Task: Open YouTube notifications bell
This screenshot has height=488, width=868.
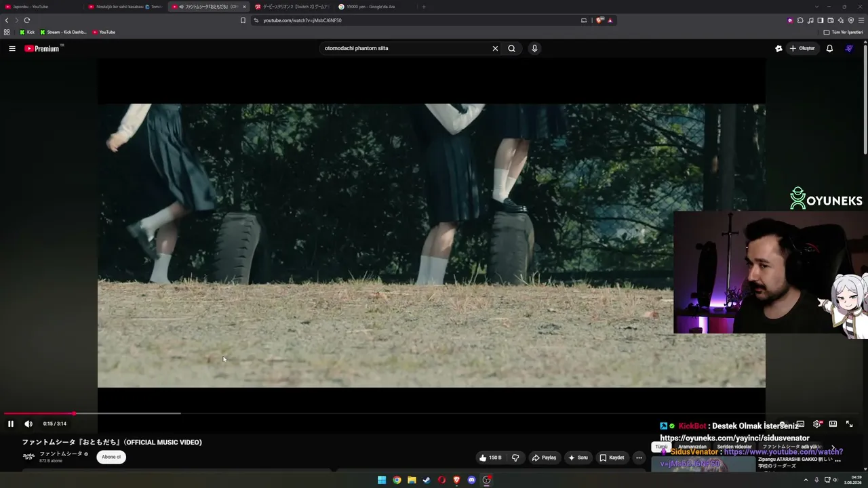Action: [x=829, y=48]
